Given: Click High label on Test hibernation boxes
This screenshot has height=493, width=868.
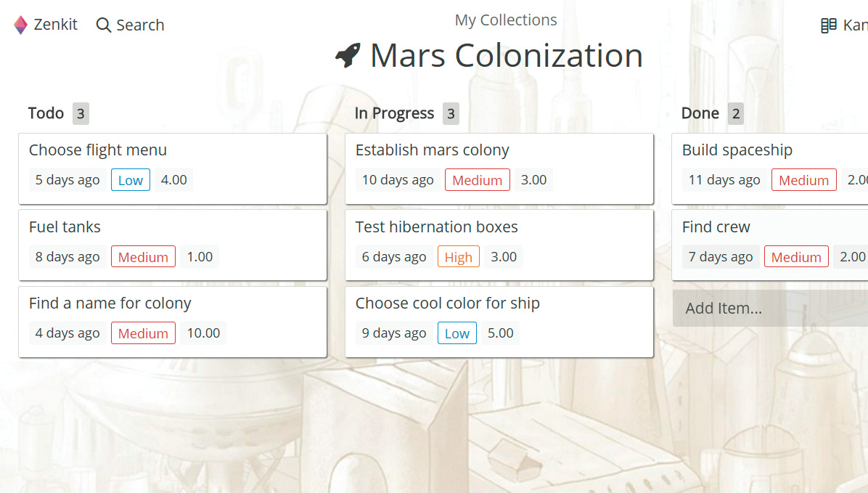Looking at the screenshot, I should coord(458,257).
